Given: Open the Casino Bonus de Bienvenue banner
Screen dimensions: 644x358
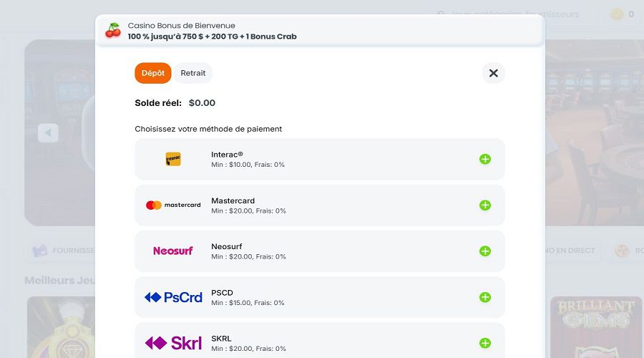Looking at the screenshot, I should click(x=320, y=31).
